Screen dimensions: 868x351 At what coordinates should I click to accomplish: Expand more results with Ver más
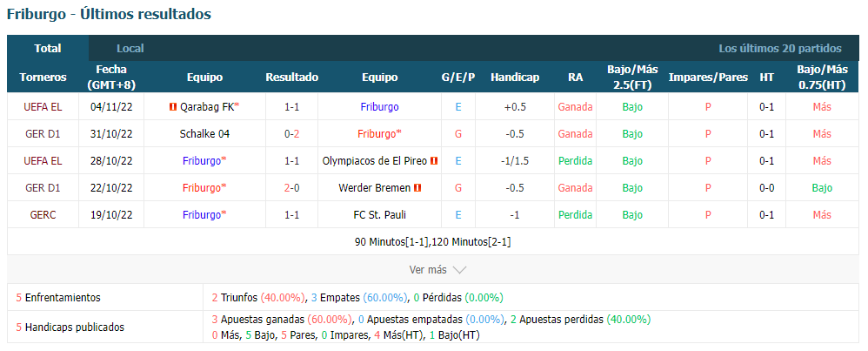point(437,270)
